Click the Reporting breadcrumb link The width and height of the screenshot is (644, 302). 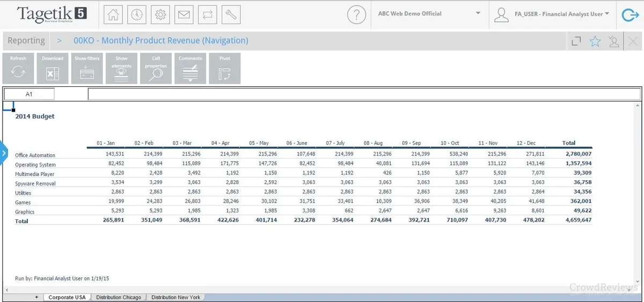pyautogui.click(x=26, y=41)
